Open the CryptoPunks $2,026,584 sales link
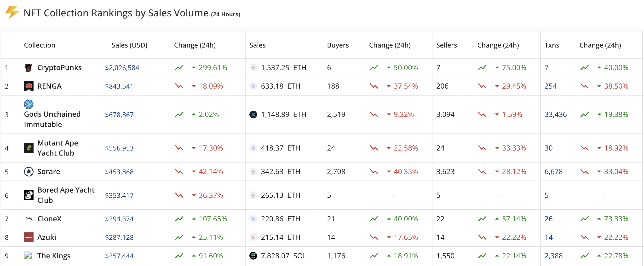Screen dimensions: 644x266 click(x=122, y=68)
